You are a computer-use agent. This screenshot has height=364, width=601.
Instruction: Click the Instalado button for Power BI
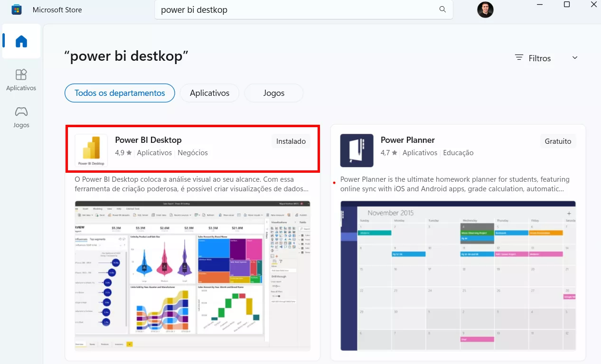pyautogui.click(x=291, y=141)
